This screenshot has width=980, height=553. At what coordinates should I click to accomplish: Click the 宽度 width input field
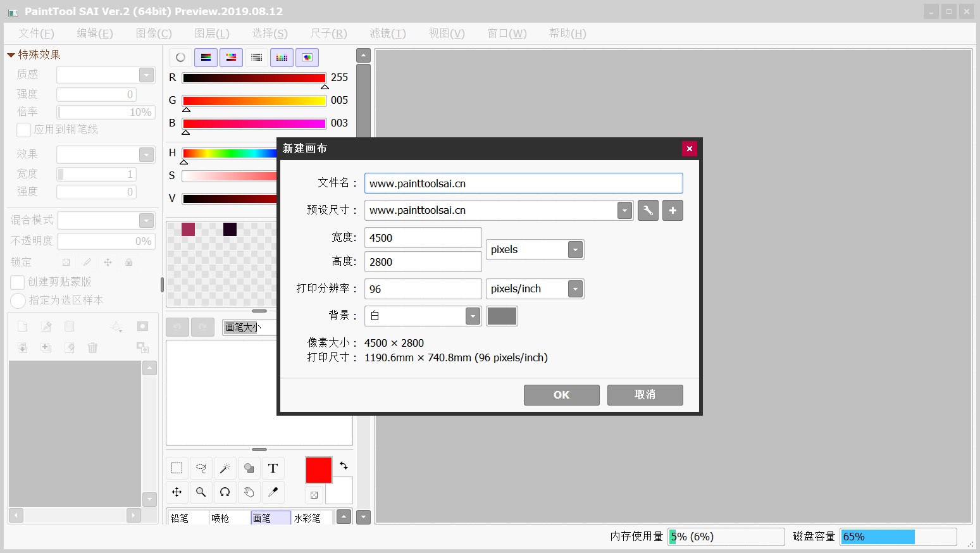click(423, 238)
